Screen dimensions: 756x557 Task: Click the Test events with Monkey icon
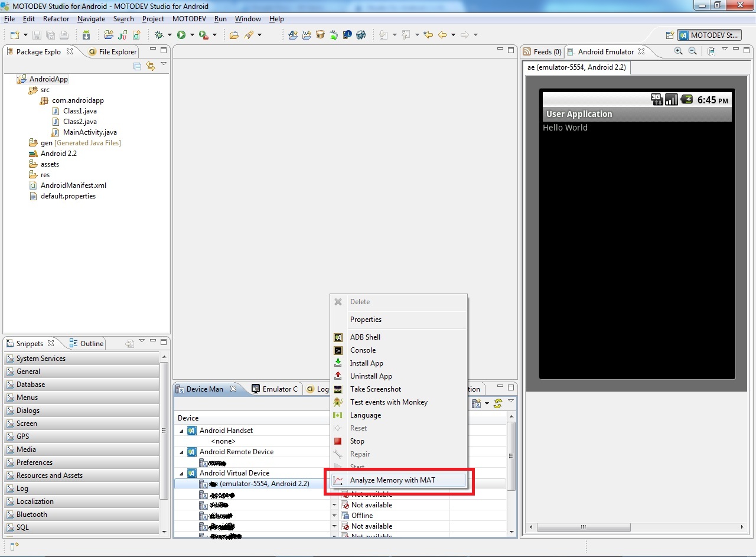[338, 402]
